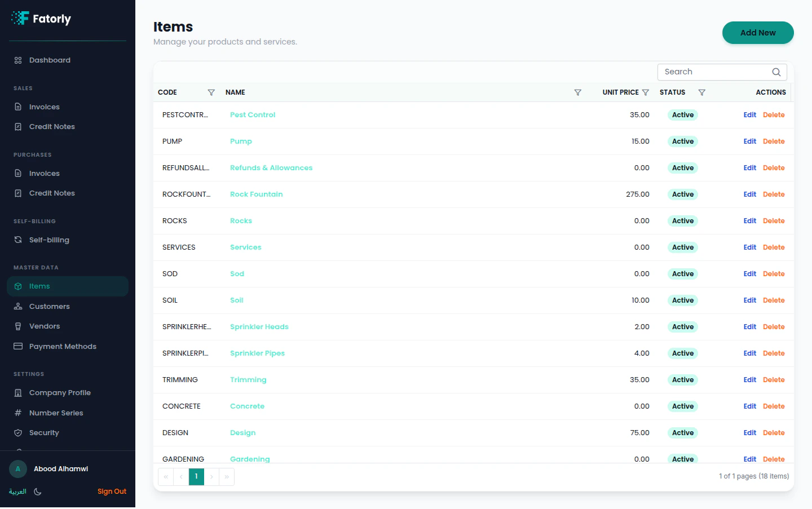
Task: Click the Sales Credit Notes icon
Action: [18, 127]
